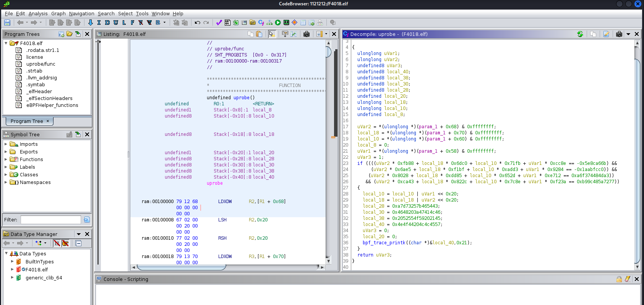Expand generic_clib_64 archive node
644x305 pixels.
(x=12, y=278)
